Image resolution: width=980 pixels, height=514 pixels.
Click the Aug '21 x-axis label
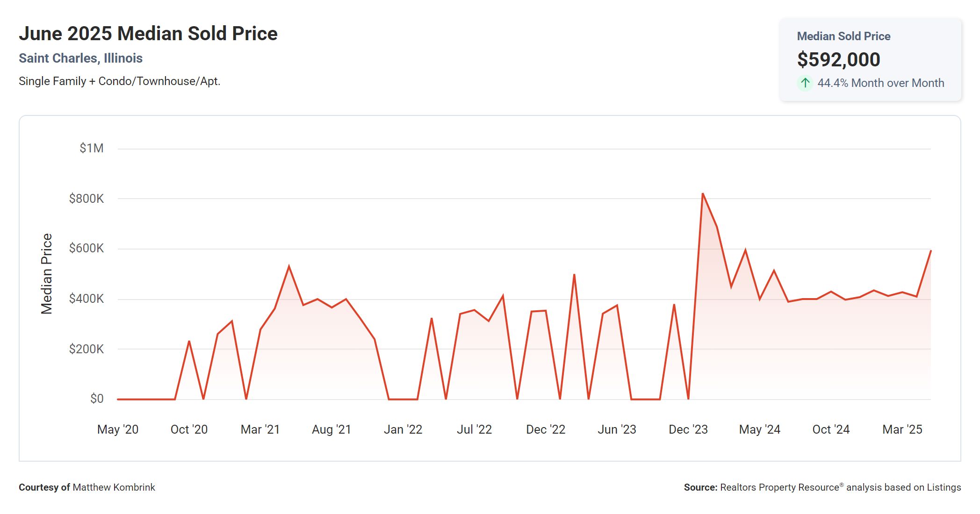pos(331,429)
